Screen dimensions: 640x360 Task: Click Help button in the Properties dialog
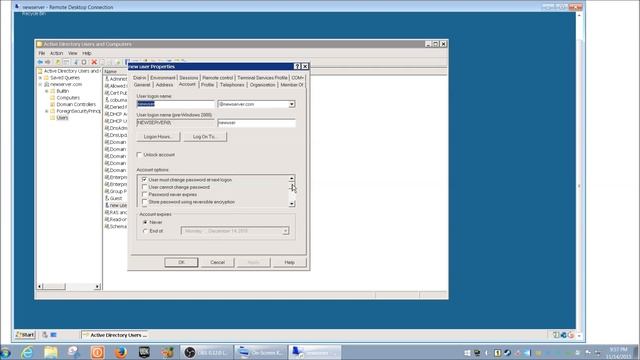(289, 262)
